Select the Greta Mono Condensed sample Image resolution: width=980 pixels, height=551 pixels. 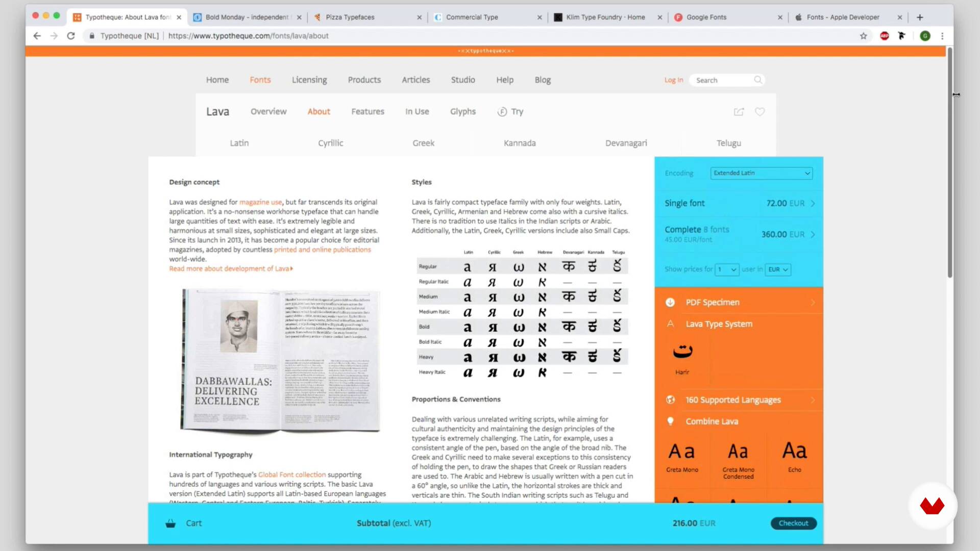pos(738,460)
